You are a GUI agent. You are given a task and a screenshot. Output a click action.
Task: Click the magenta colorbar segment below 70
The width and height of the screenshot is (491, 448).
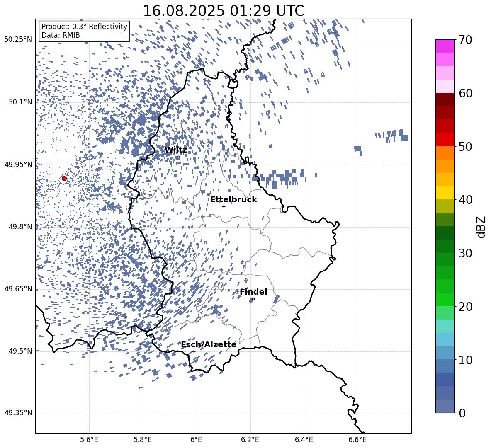(445, 46)
